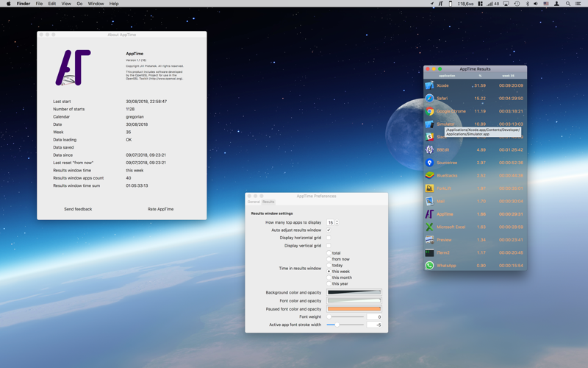Enable Display vertical grid checkbox
Viewport: 588px width, 368px height.
329,246
